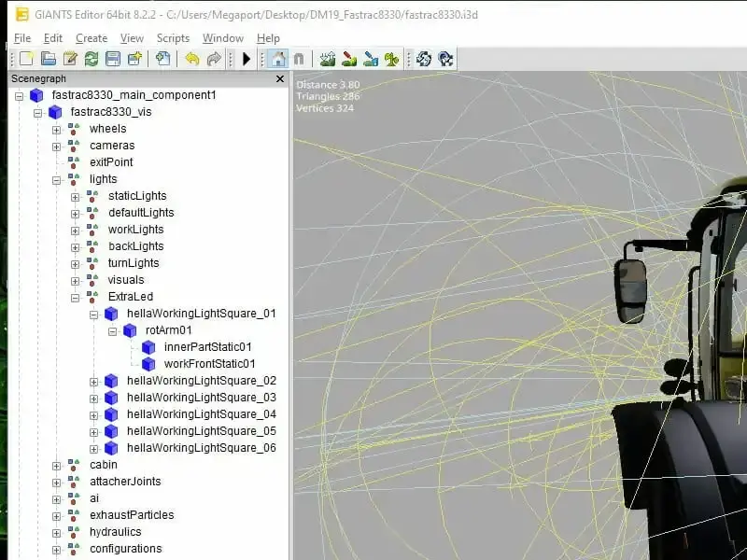Collapse the rotArm01 node
Image resolution: width=747 pixels, height=560 pixels.
pos(112,331)
